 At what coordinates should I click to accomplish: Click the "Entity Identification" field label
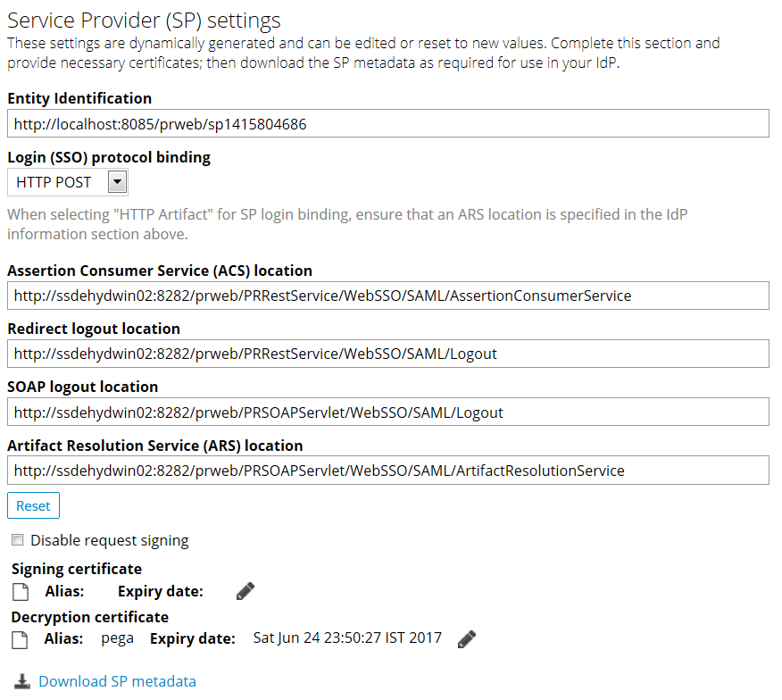click(x=79, y=98)
